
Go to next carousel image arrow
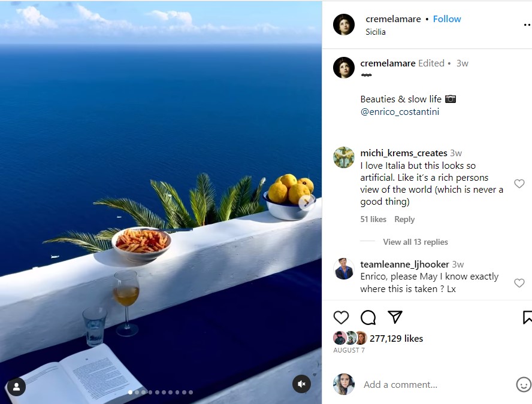coord(306,202)
